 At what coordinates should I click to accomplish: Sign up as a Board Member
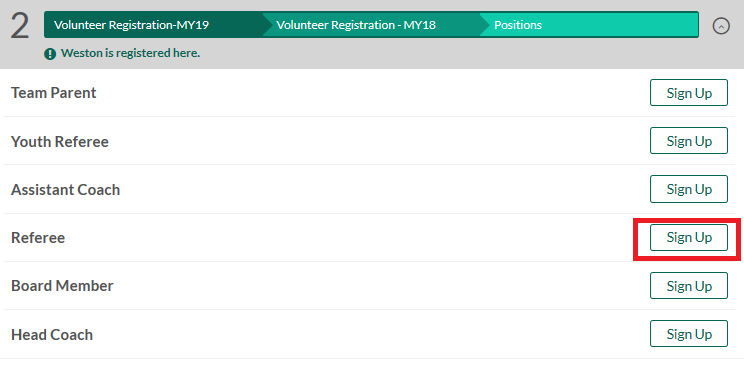pos(688,286)
